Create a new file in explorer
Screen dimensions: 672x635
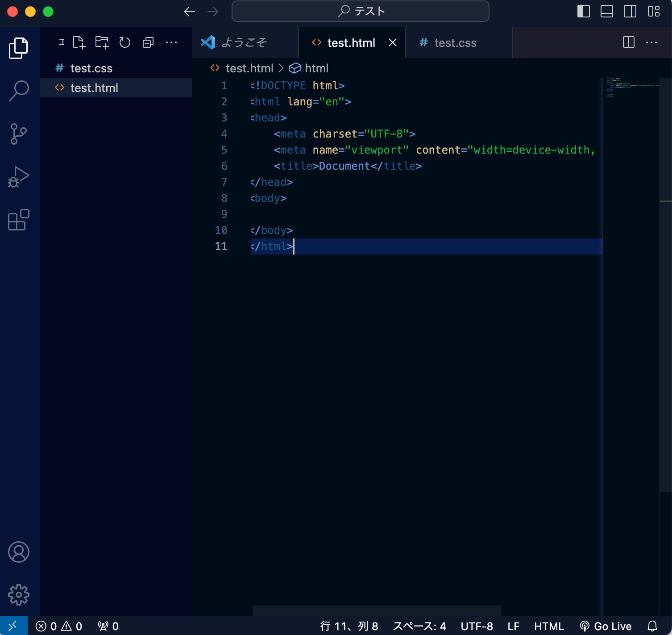click(79, 42)
